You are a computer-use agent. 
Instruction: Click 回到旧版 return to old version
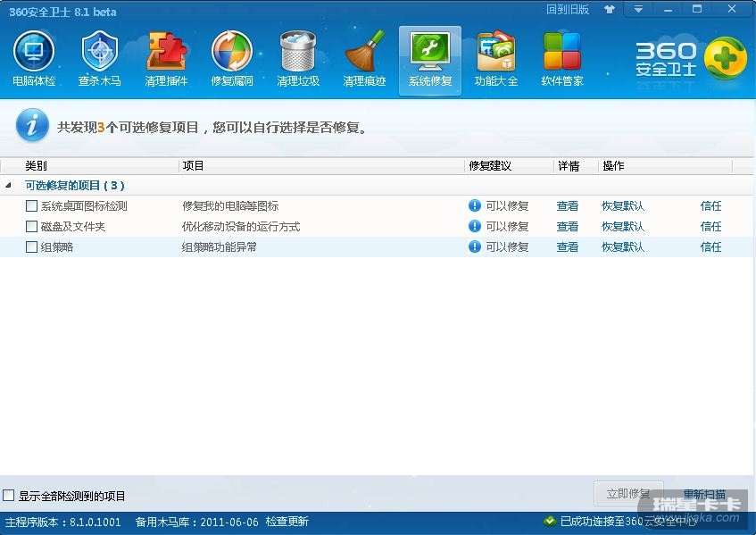click(x=568, y=9)
